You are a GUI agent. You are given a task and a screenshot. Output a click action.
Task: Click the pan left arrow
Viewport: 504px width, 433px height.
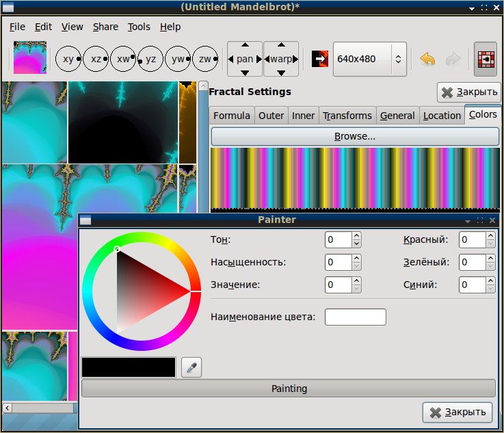pyautogui.click(x=230, y=59)
